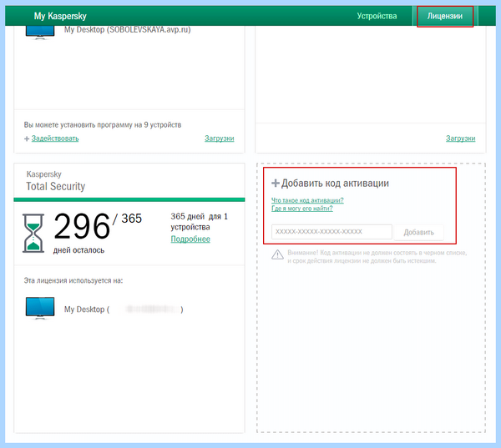Click the plus icon by Добавить код активации
This screenshot has height=448, width=501.
coord(275,184)
